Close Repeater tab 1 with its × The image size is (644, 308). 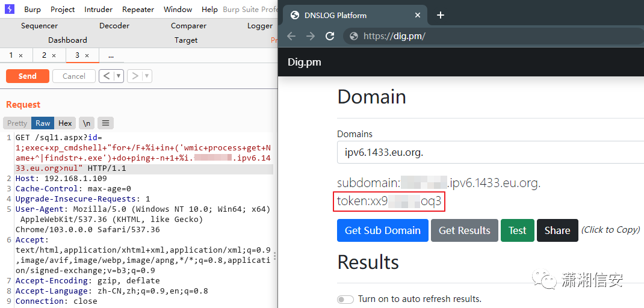click(x=21, y=55)
